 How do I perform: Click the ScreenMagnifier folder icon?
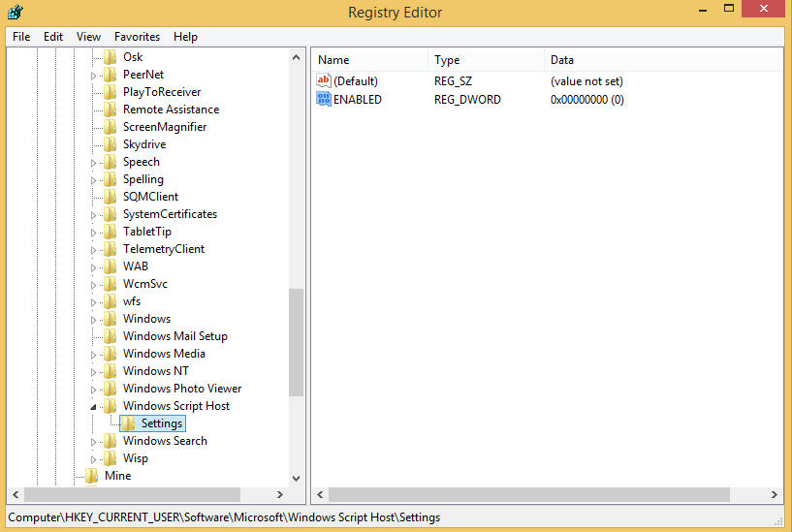tap(111, 127)
